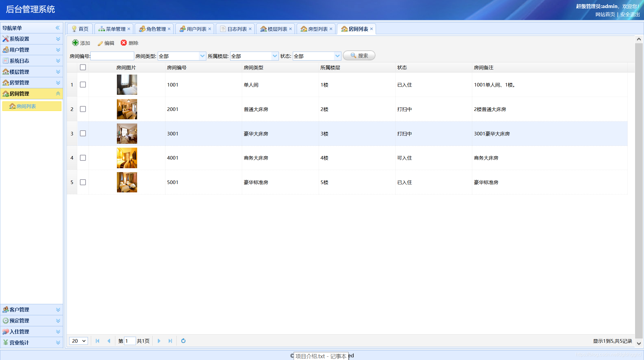Go to previous page arrow
644x360 pixels.
tap(109, 341)
